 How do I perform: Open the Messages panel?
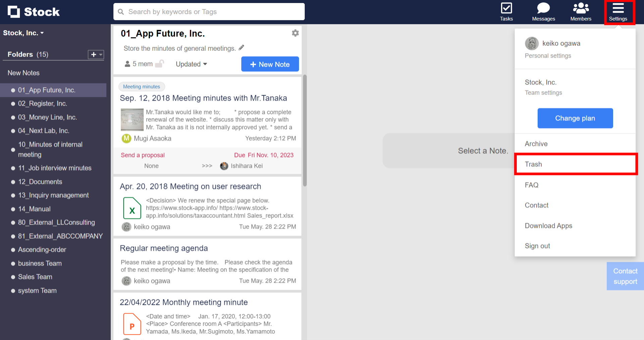(x=543, y=11)
